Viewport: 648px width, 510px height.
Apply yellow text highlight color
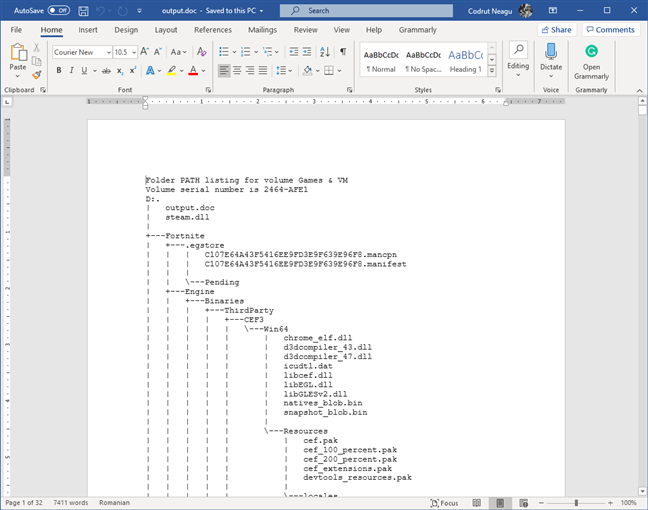(x=172, y=71)
